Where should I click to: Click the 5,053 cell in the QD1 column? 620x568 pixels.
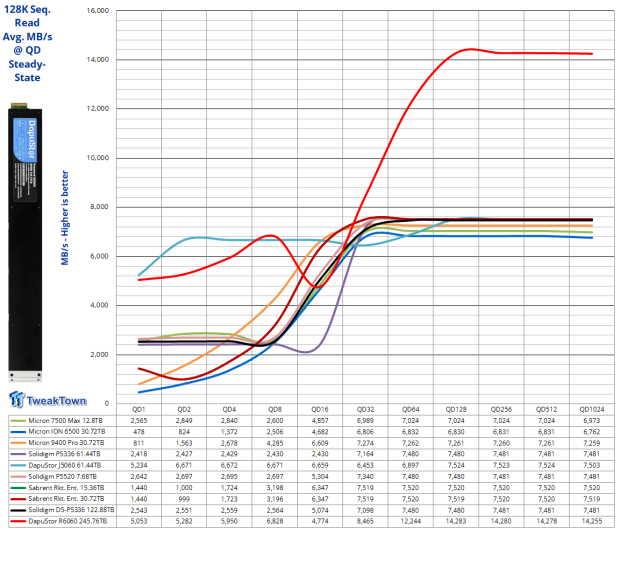point(139,521)
